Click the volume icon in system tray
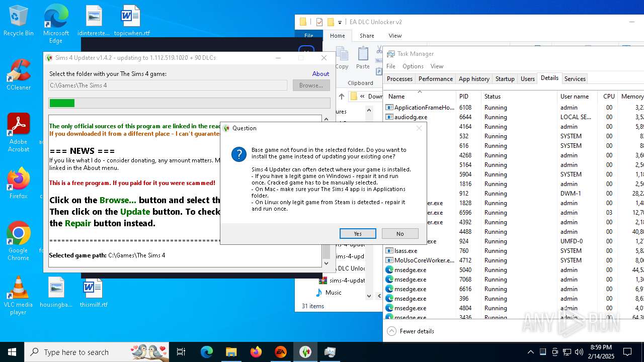The width and height of the screenshot is (644, 362). click(579, 352)
